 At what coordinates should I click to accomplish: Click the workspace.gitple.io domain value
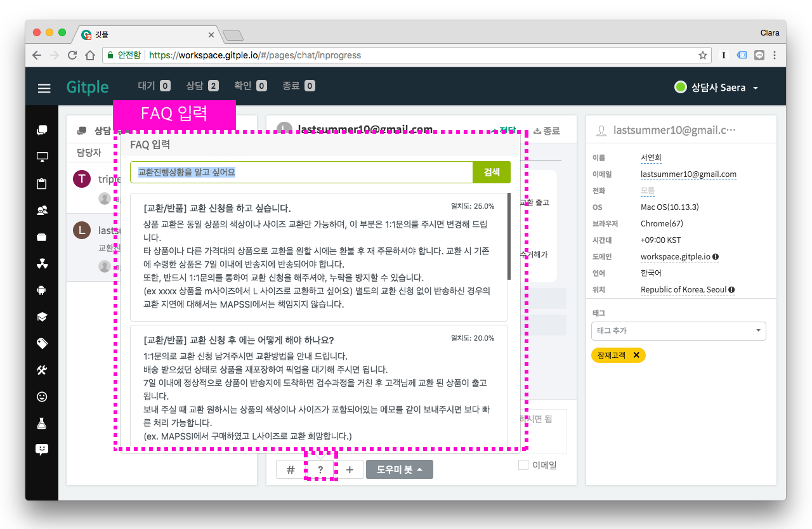676,257
